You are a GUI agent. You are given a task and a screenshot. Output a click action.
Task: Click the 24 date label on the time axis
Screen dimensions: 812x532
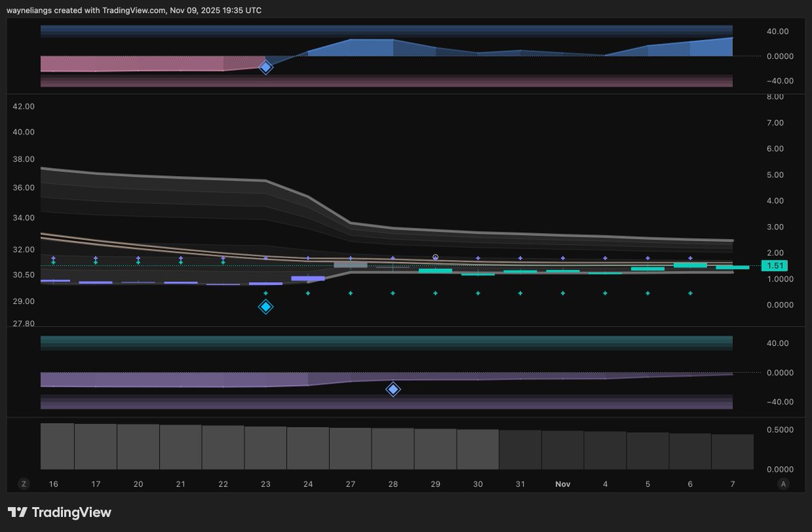[308, 484]
